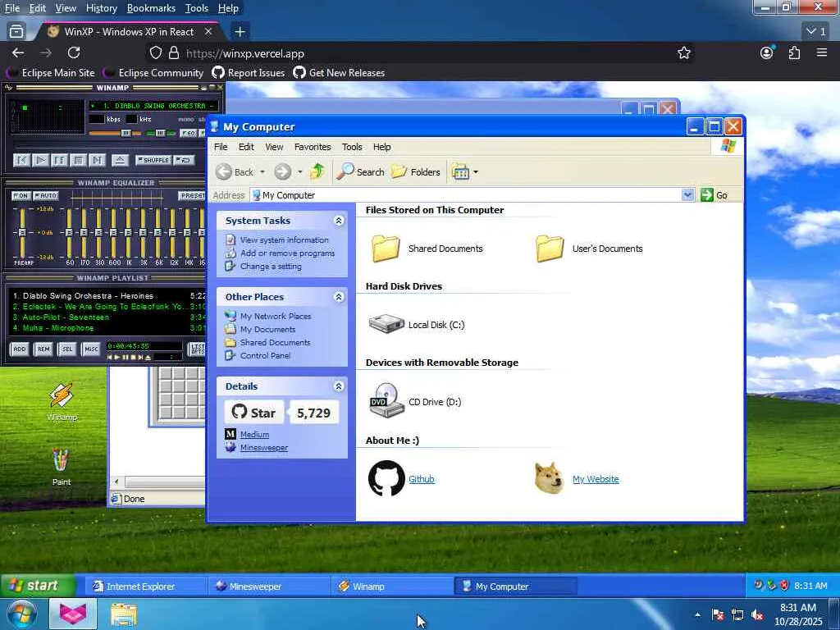This screenshot has height=630, width=840.
Task: Open the Views icon dropdown
Action: point(464,172)
